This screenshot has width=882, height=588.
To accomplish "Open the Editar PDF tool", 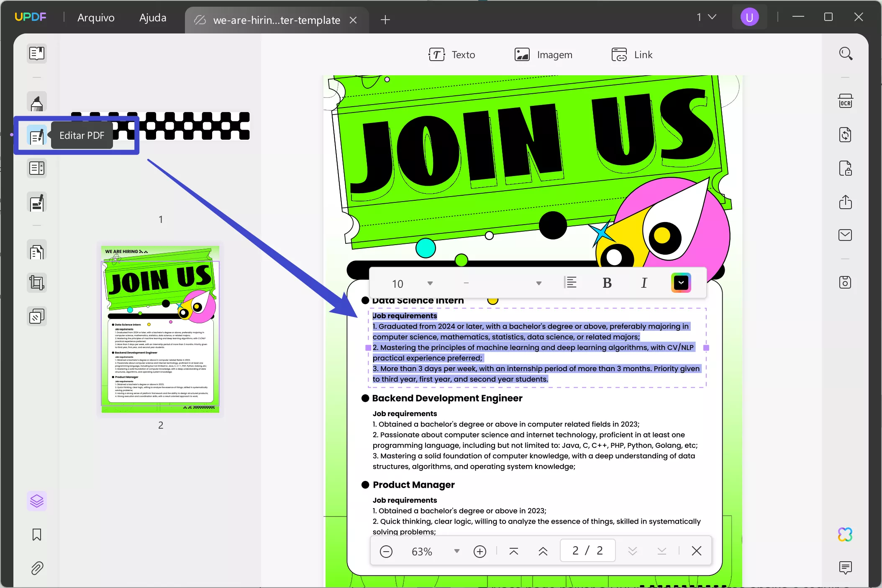I will click(x=36, y=135).
